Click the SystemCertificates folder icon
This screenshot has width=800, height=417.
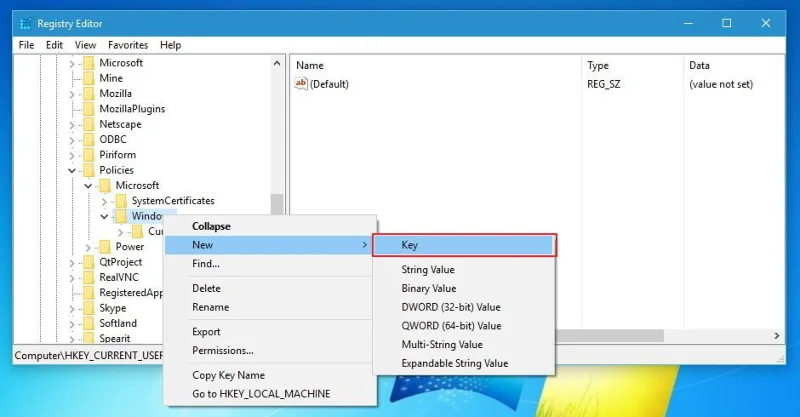[x=121, y=201]
